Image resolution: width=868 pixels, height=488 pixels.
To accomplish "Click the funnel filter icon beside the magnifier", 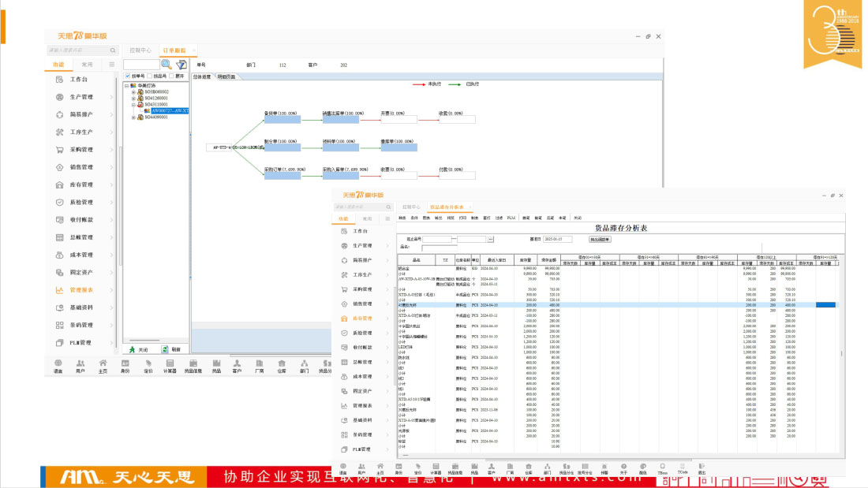I will [181, 65].
